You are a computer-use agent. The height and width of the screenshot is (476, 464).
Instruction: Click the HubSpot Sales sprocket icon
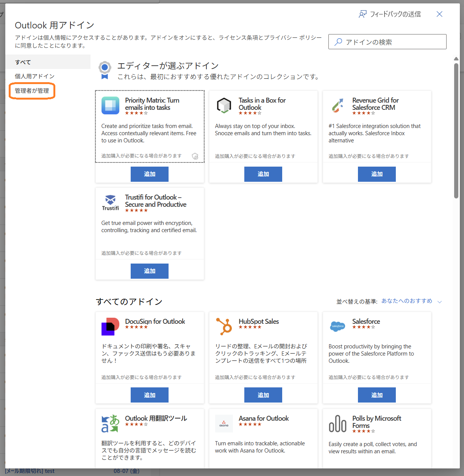click(224, 326)
